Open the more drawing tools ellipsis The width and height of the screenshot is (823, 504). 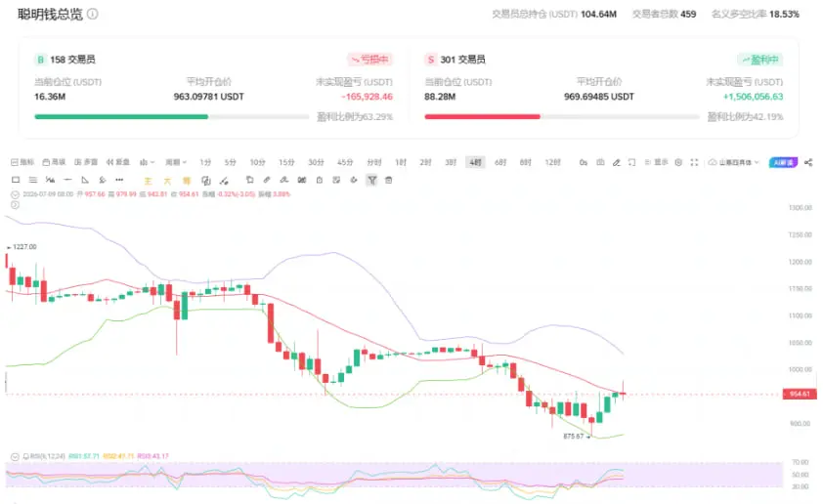click(x=119, y=180)
